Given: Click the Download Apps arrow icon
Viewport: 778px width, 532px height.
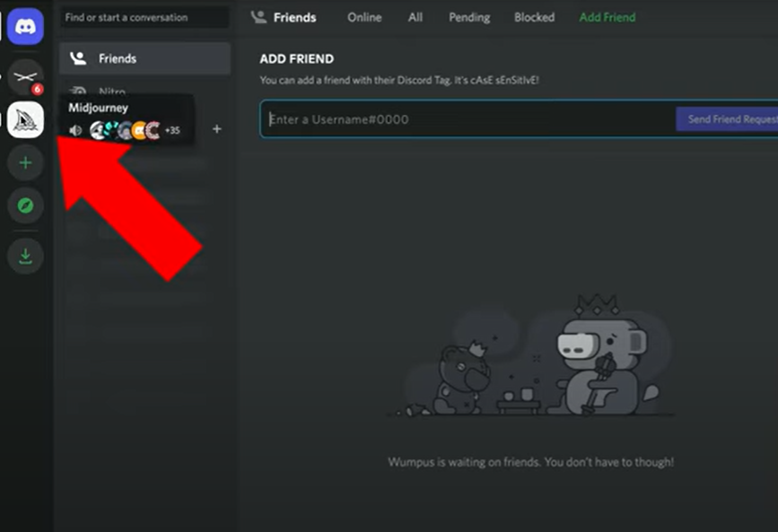Looking at the screenshot, I should [x=25, y=257].
